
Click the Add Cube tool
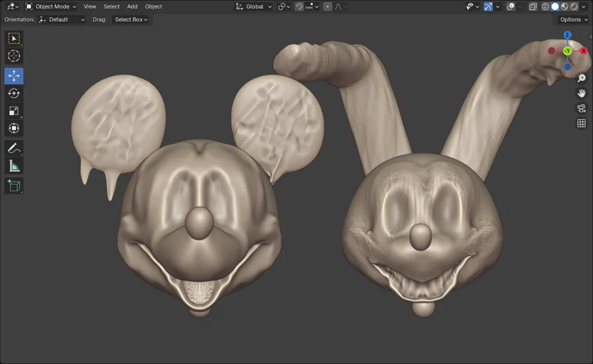[x=14, y=186]
